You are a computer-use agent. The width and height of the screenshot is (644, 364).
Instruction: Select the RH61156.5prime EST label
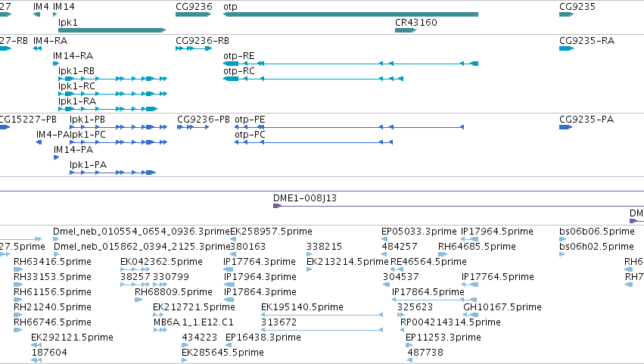(52, 293)
